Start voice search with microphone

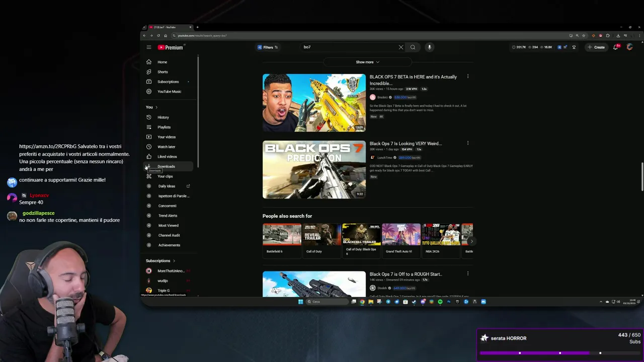(429, 47)
